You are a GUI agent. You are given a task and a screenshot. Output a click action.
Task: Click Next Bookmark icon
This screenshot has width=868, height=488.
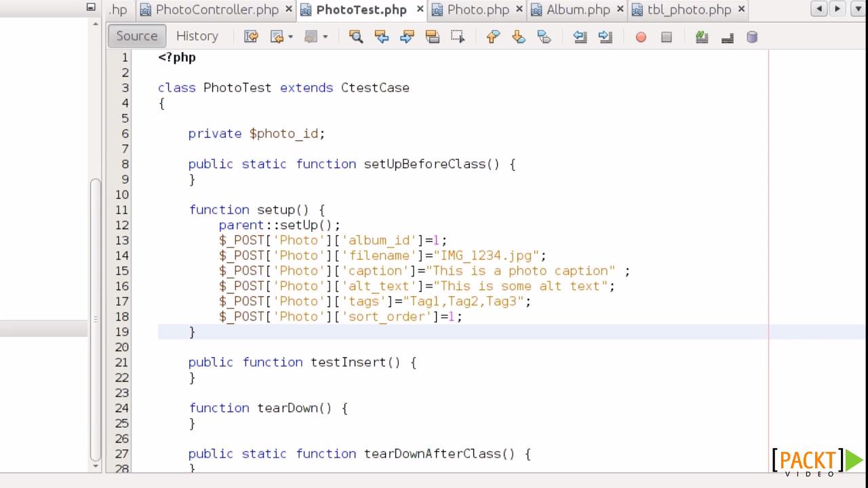(x=519, y=37)
